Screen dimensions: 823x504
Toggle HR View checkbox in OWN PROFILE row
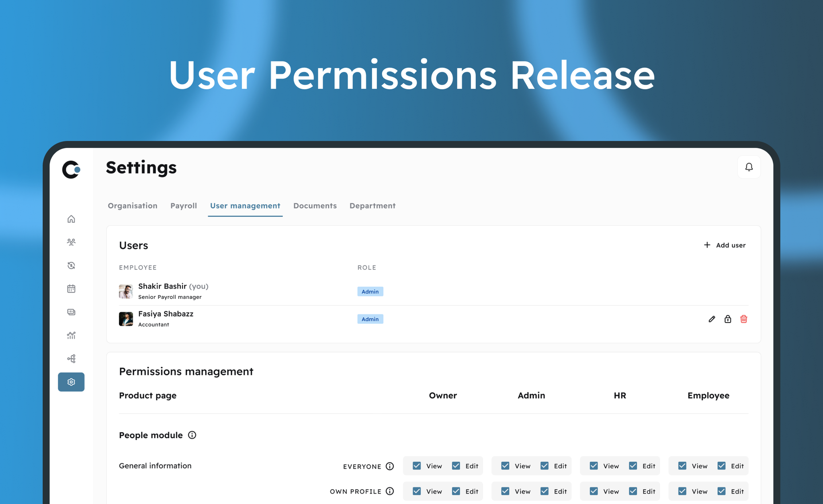(x=594, y=491)
